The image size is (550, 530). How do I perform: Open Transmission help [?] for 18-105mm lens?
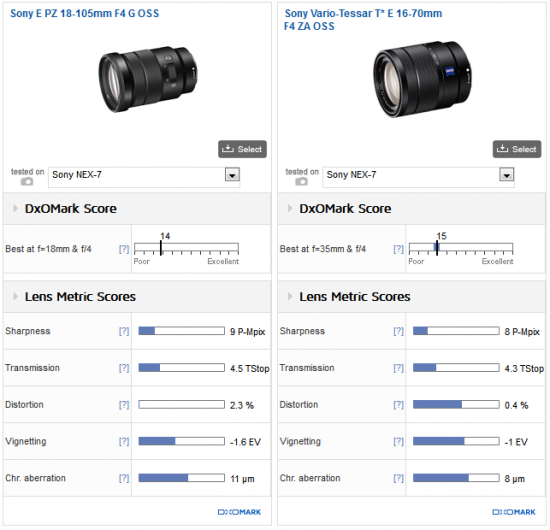(x=124, y=368)
